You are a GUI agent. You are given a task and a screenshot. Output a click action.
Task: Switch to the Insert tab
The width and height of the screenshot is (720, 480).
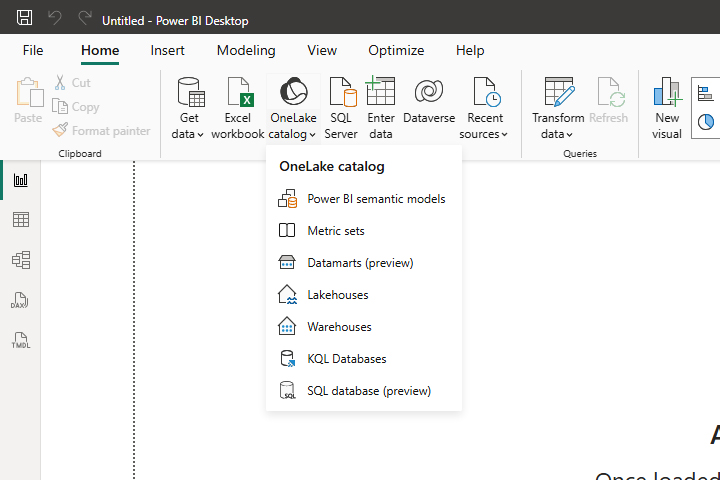click(167, 50)
